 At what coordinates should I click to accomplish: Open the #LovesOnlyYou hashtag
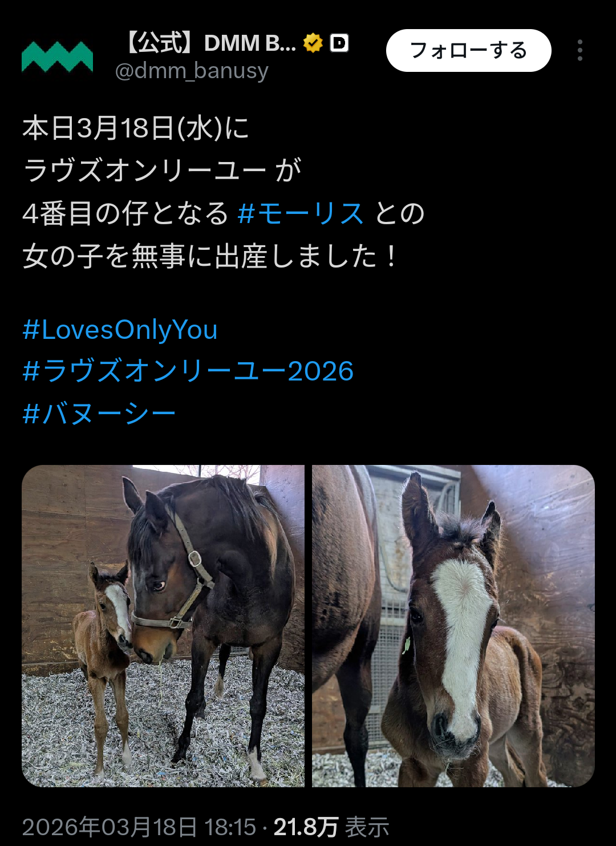pyautogui.click(x=120, y=330)
